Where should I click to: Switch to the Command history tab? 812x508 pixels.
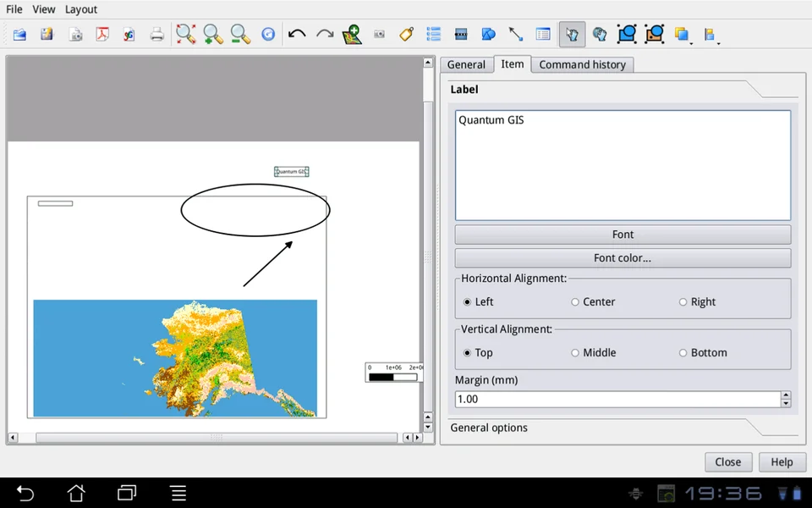pyautogui.click(x=582, y=64)
